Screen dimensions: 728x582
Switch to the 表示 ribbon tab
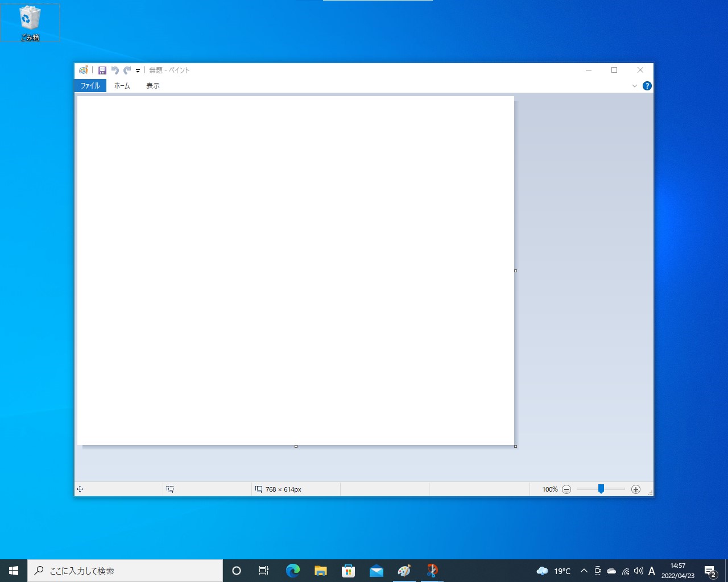pyautogui.click(x=152, y=86)
